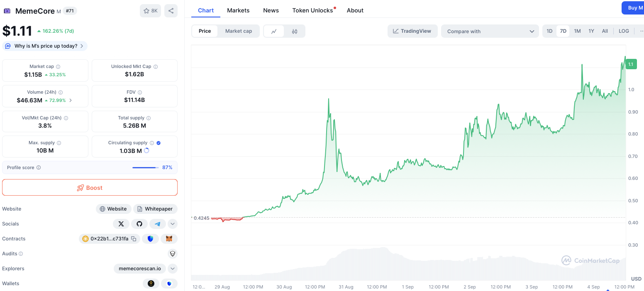The image size is (644, 291).
Task: Click the 1.1 current price label on chart
Action: tap(631, 64)
